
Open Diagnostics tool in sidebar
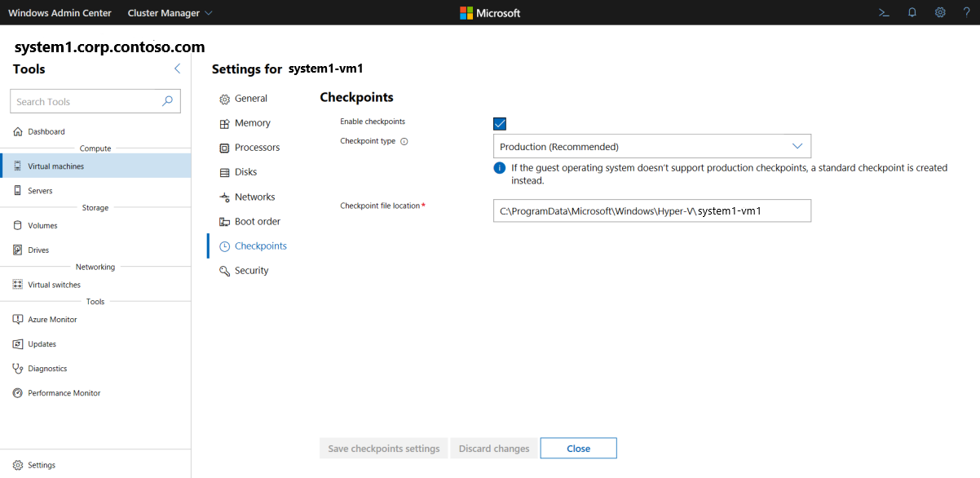[x=47, y=369]
